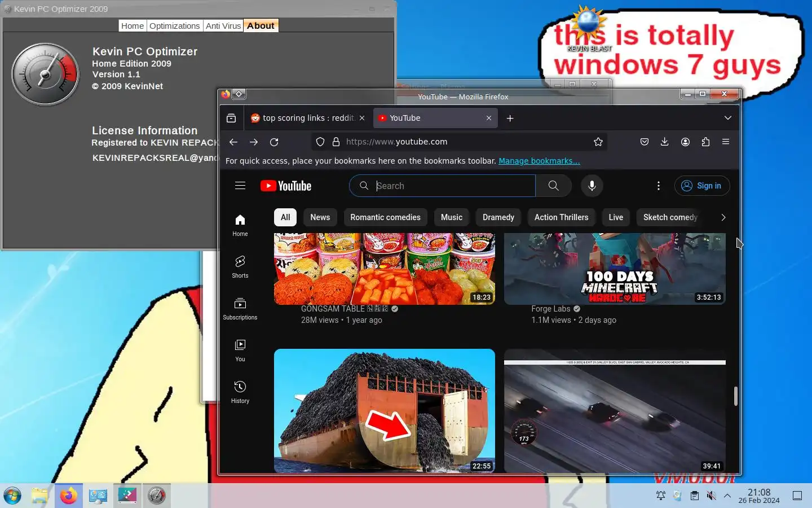812x508 pixels.
Task: Open file manager from taskbar
Action: pos(40,496)
